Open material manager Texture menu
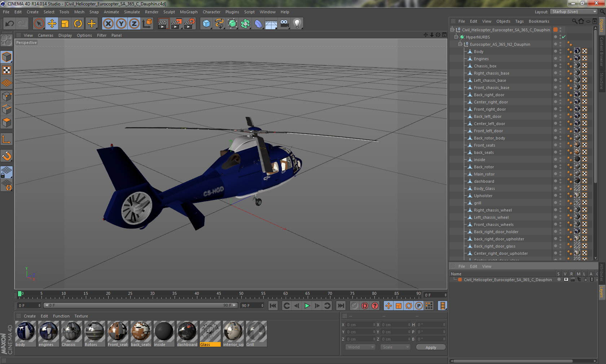 81,316
